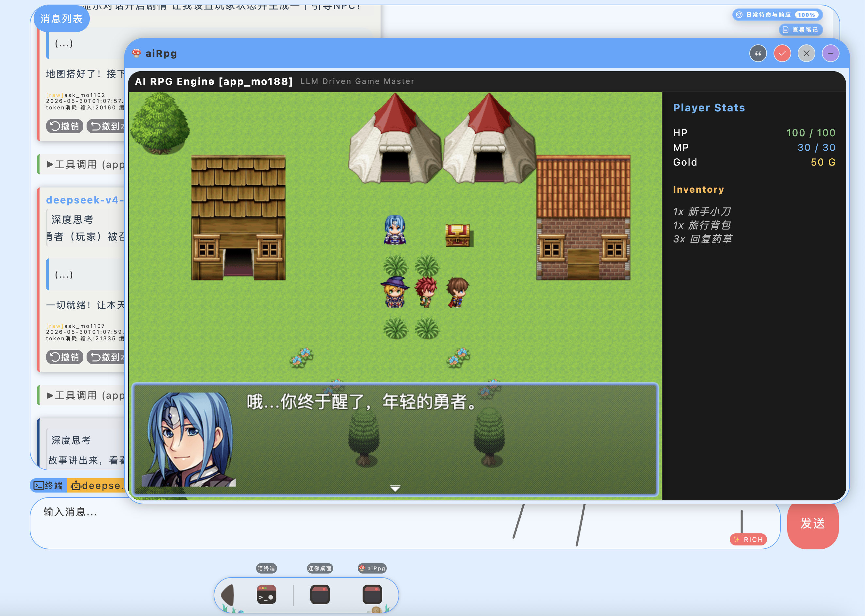Minimize aiRpg window using the purple minus button
865x616 pixels.
coord(830,54)
